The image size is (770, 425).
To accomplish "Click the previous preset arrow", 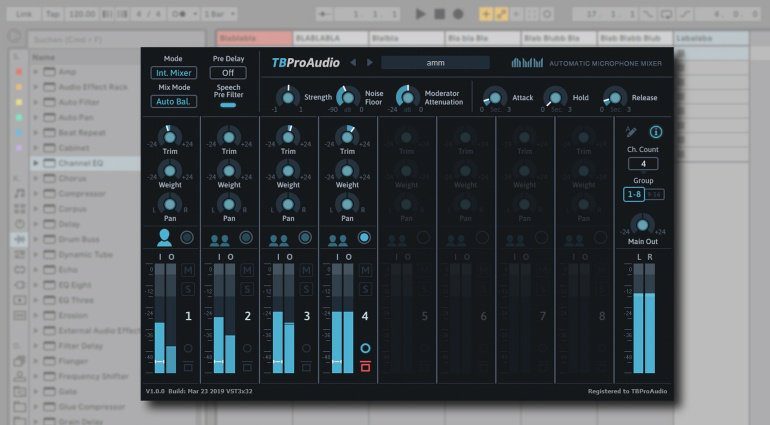I will [352, 62].
